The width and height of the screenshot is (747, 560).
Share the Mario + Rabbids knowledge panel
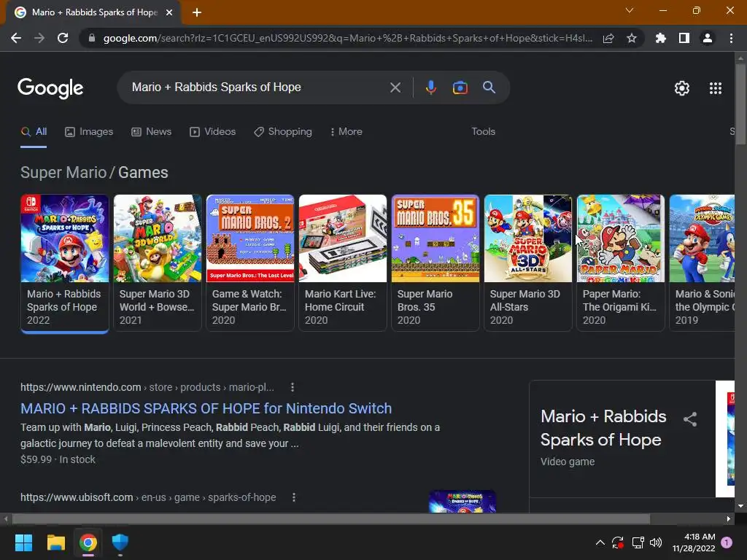pos(690,419)
